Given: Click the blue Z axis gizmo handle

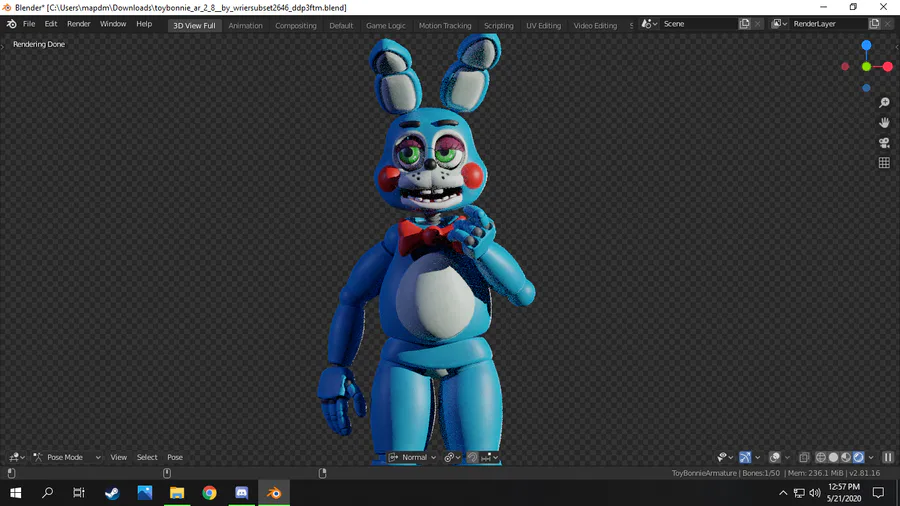Looking at the screenshot, I should pyautogui.click(x=866, y=45).
